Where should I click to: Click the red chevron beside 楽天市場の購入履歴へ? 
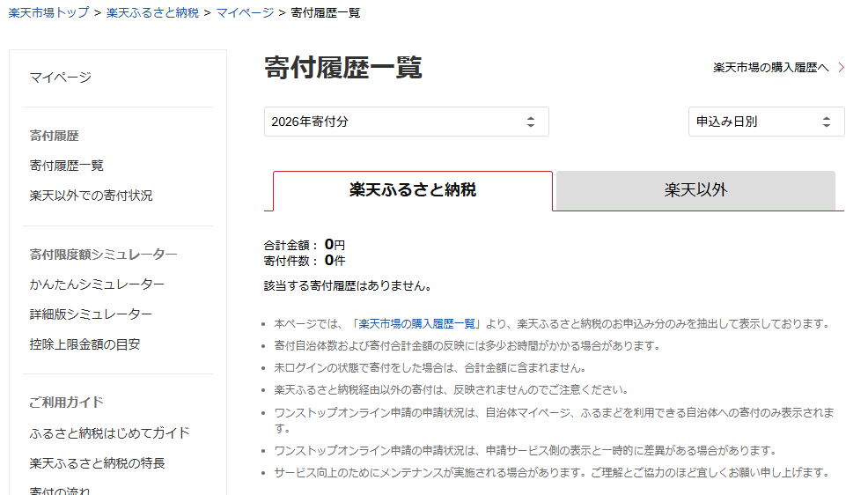(x=842, y=67)
